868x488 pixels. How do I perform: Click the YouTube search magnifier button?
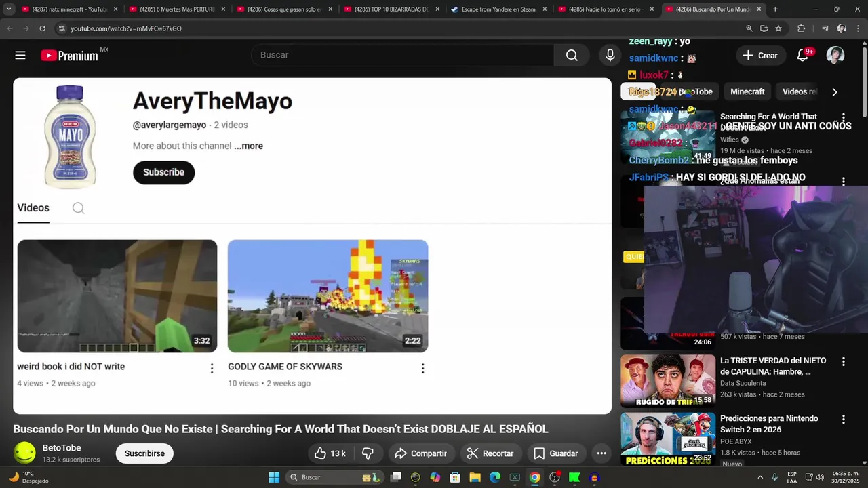pos(572,56)
